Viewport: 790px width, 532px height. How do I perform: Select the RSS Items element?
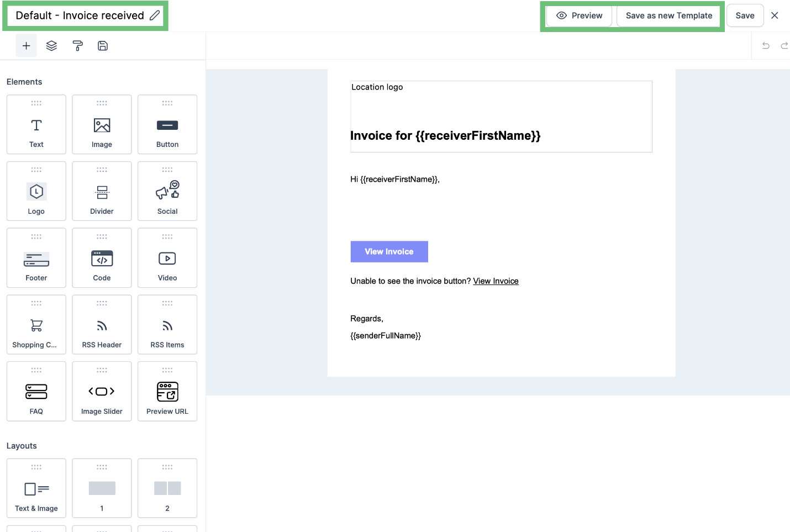[x=167, y=325]
